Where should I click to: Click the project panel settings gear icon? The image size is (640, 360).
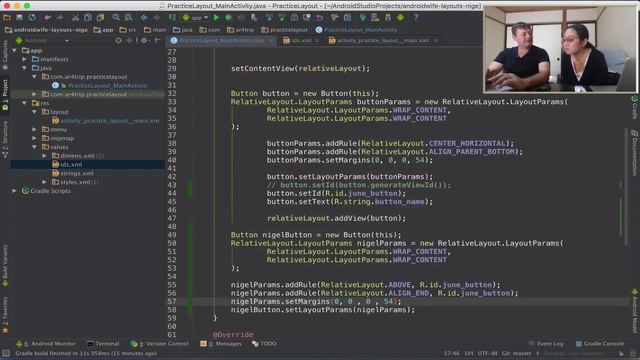pyautogui.click(x=144, y=40)
